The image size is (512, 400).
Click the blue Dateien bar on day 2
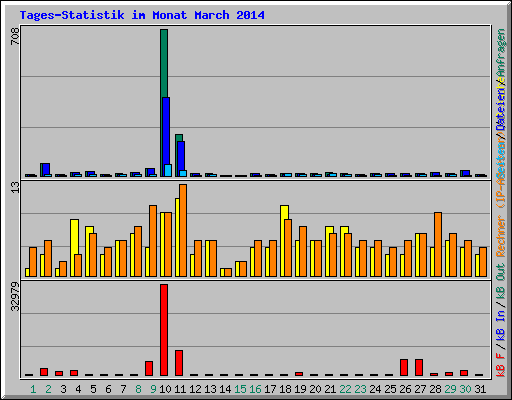click(x=46, y=169)
